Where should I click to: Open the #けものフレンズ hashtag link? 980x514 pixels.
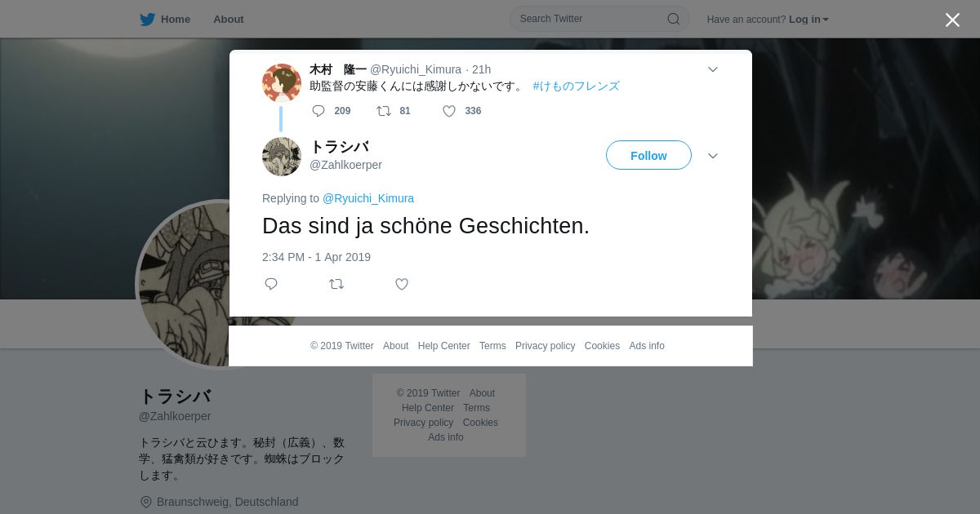(577, 86)
